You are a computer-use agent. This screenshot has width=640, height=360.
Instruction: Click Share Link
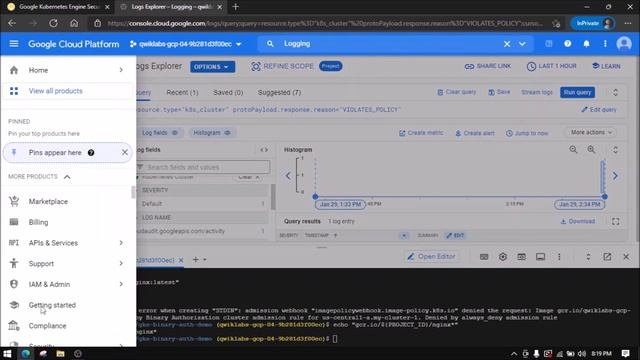pyautogui.click(x=488, y=66)
